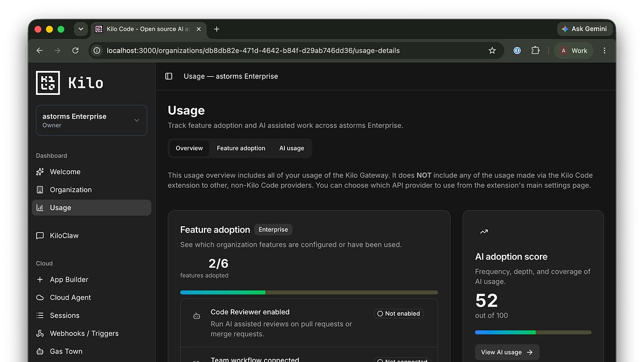Click the Code Reviewer enabled row title
Image resolution: width=644 pixels, height=362 pixels.
click(250, 312)
